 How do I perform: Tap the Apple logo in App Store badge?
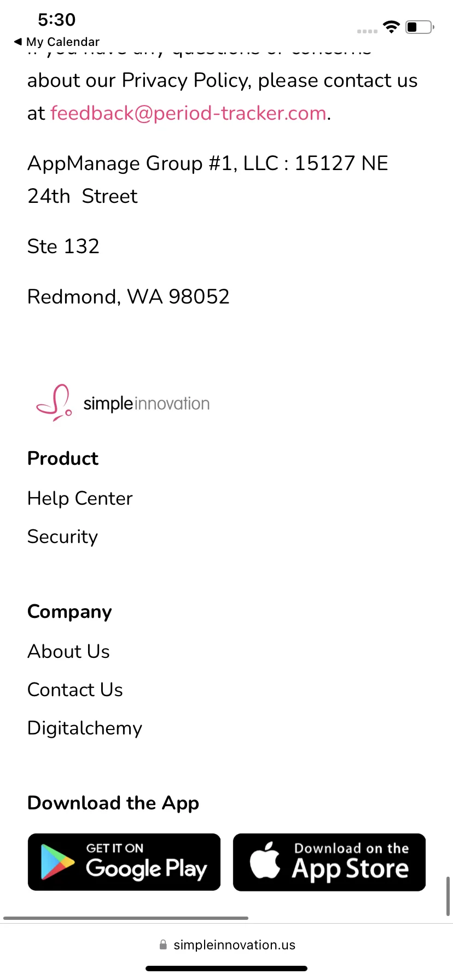[x=265, y=860]
